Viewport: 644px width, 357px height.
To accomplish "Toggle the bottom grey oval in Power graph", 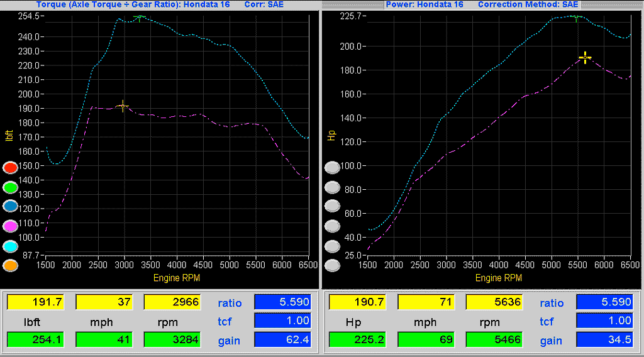I will click(332, 265).
